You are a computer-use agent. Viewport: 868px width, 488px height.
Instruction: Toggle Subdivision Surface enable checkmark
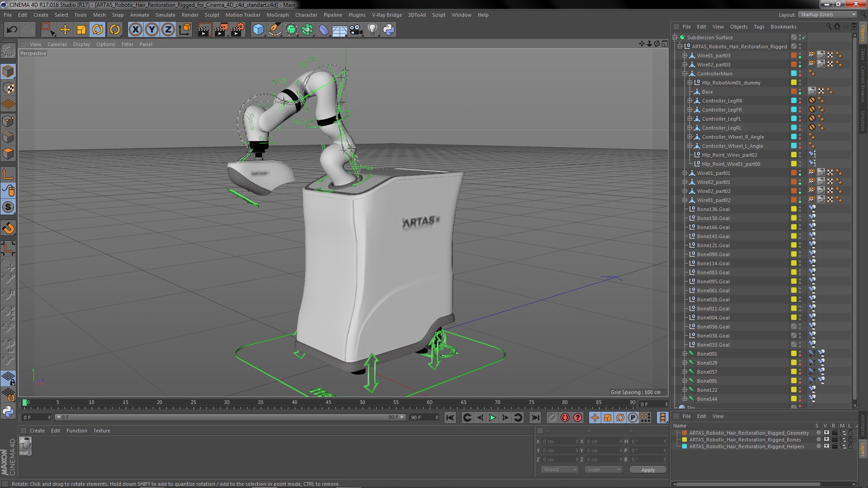(804, 38)
